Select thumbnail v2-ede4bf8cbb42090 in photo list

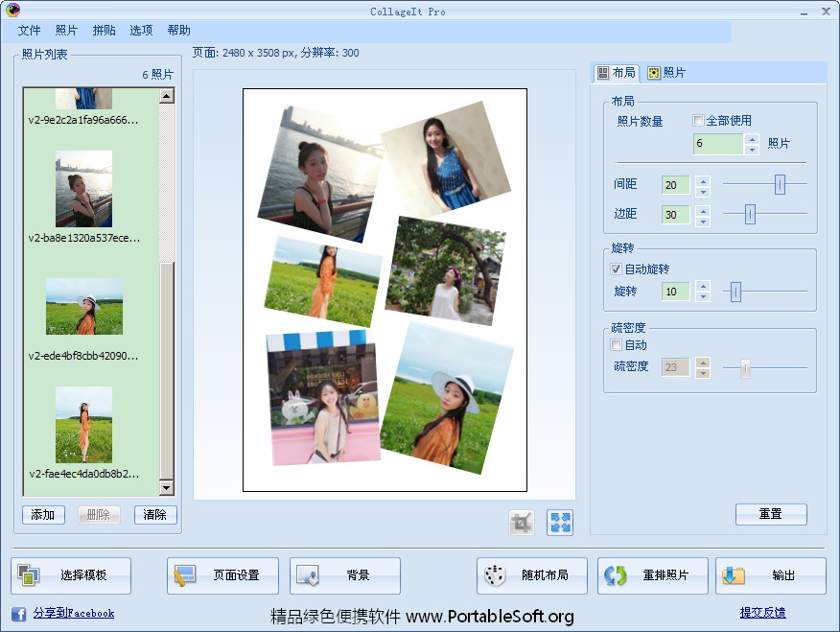coord(84,306)
